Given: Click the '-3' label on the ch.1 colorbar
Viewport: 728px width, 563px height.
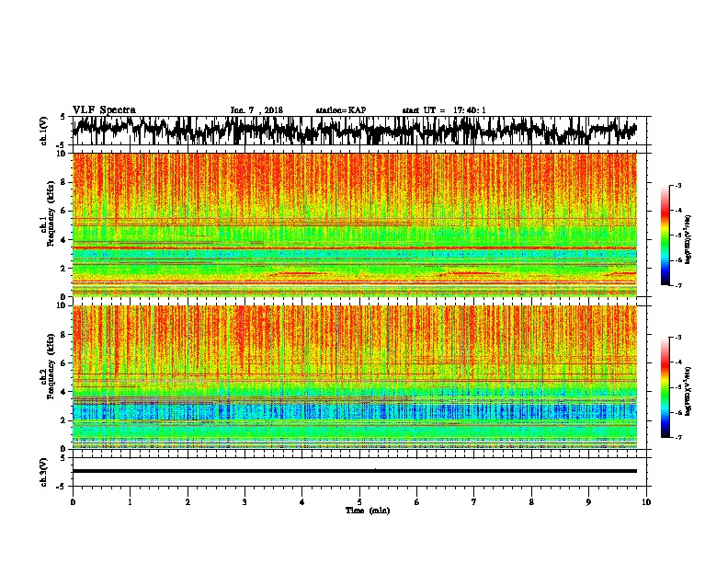Looking at the screenshot, I should pos(678,185).
